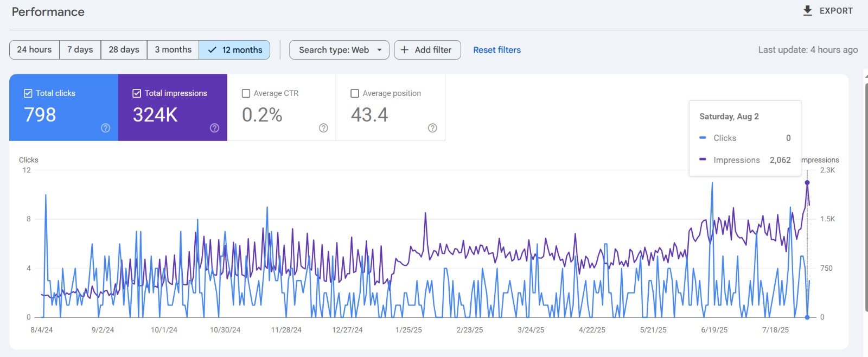Image resolution: width=868 pixels, height=357 pixels.
Task: Click help icon in Average position card
Action: [x=432, y=128]
